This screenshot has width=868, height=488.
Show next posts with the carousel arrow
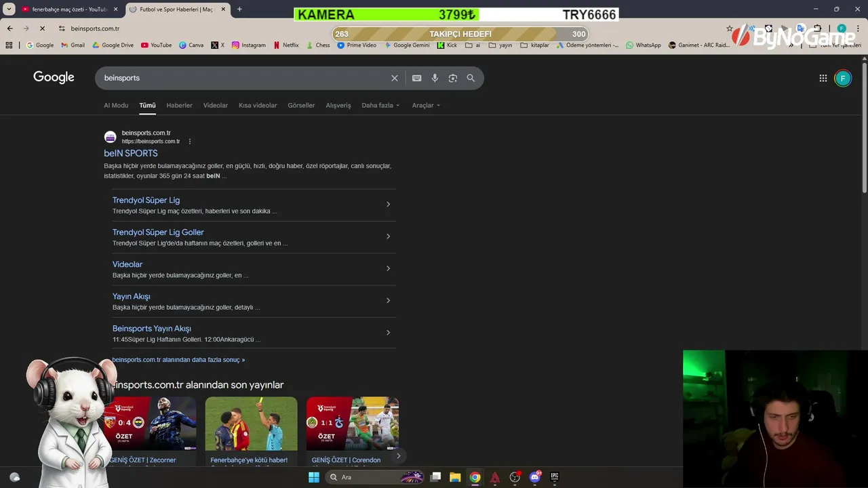[x=398, y=455]
